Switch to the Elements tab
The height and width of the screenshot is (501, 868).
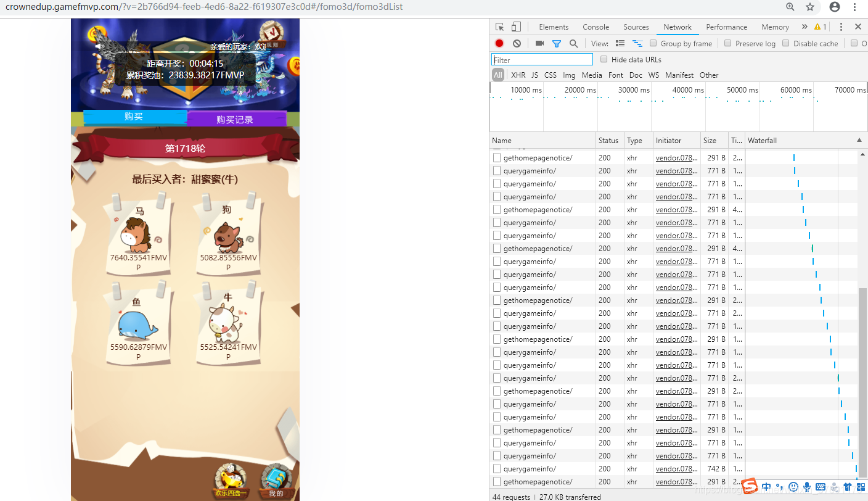tap(554, 27)
